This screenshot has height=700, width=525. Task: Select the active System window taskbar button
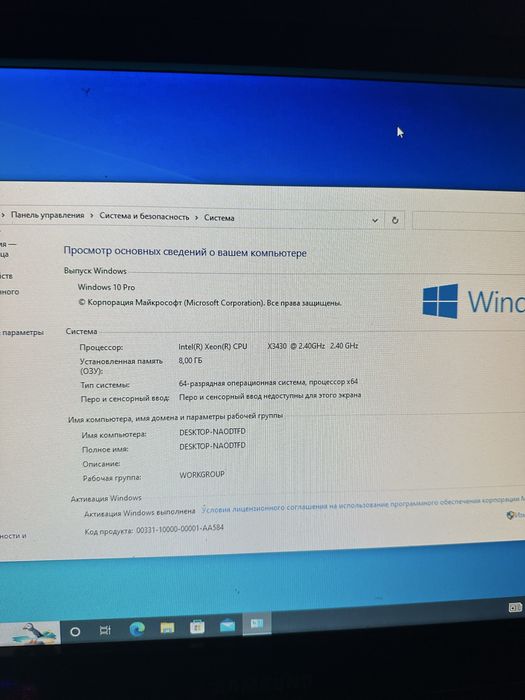pyautogui.click(x=257, y=623)
